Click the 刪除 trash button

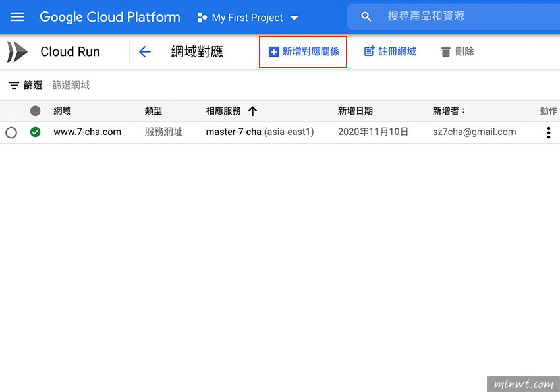[x=457, y=52]
